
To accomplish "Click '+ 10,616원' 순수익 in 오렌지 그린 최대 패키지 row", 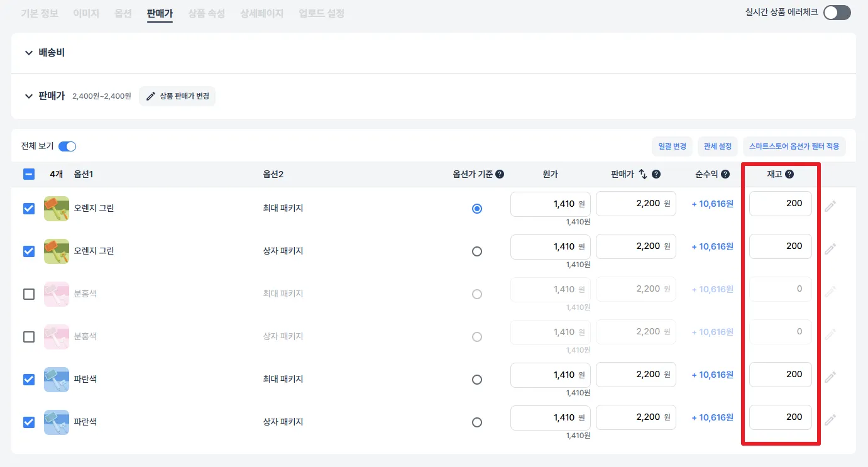I will 713,204.
